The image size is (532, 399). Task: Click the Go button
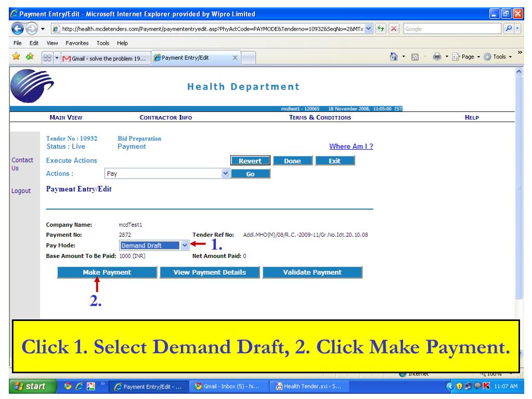click(x=250, y=174)
